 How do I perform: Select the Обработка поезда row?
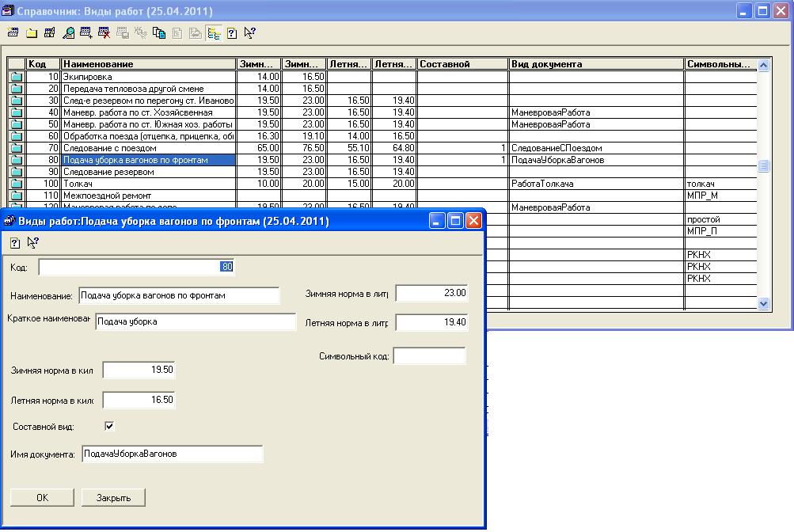click(148, 136)
